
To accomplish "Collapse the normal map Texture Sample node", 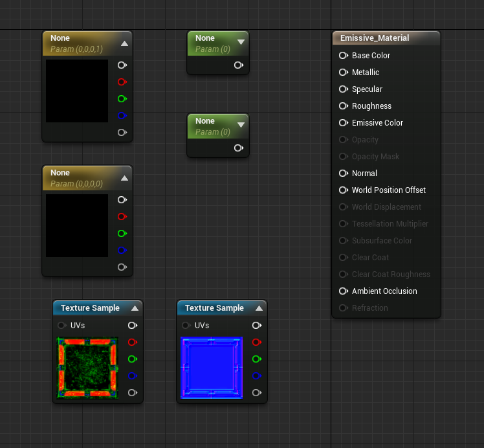I will point(259,308).
